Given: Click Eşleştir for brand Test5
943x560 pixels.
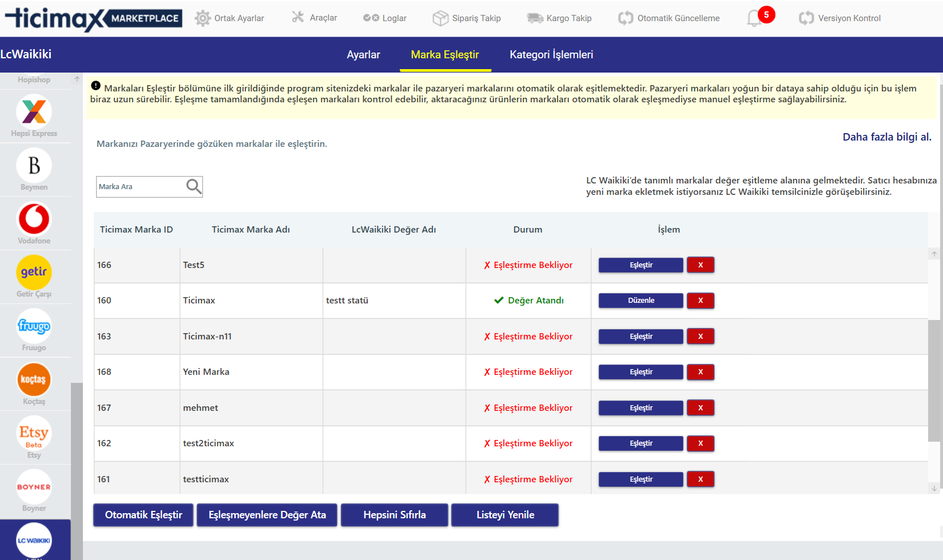Looking at the screenshot, I should click(x=641, y=265).
